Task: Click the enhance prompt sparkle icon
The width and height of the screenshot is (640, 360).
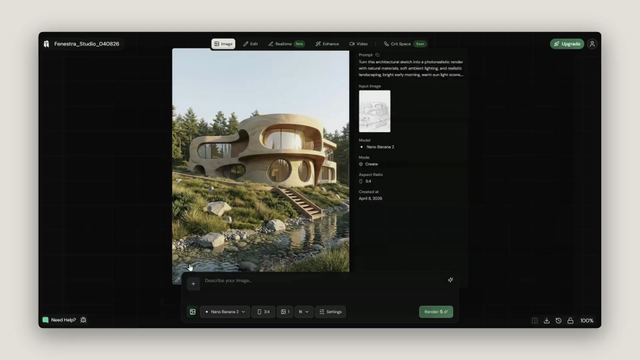Action: pyautogui.click(x=450, y=280)
